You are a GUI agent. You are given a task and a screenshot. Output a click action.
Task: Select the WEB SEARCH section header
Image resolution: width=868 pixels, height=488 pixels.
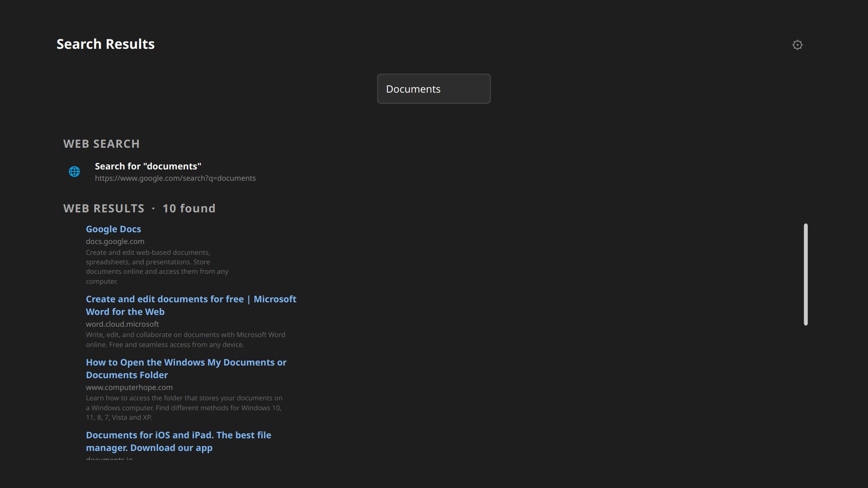pyautogui.click(x=101, y=143)
